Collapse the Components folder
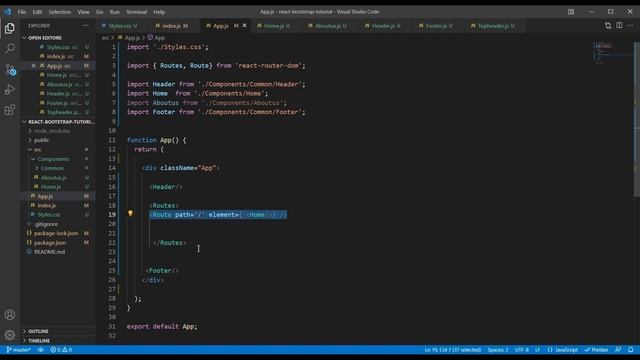This screenshot has width=640, height=360. (x=58, y=159)
